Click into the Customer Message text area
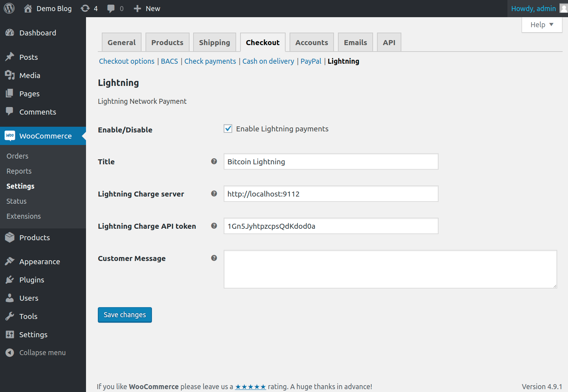The width and height of the screenshot is (568, 392). tap(390, 269)
